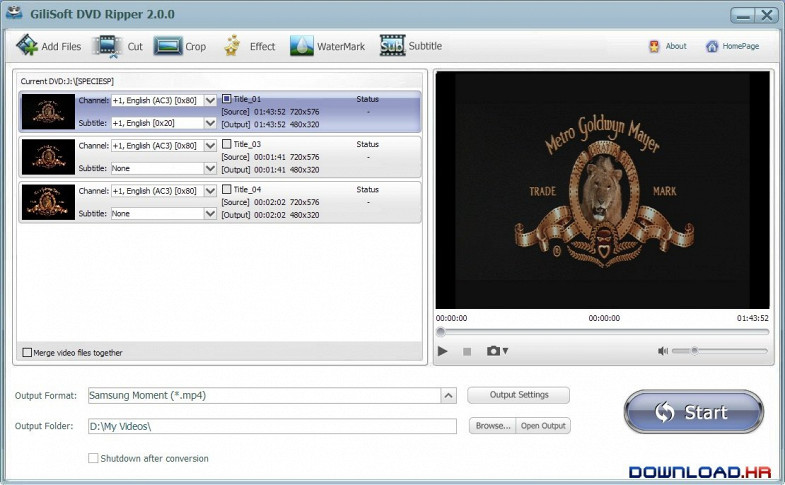Image resolution: width=785 pixels, height=485 pixels.
Task: Click the Title_04 name text
Action: coord(247,190)
